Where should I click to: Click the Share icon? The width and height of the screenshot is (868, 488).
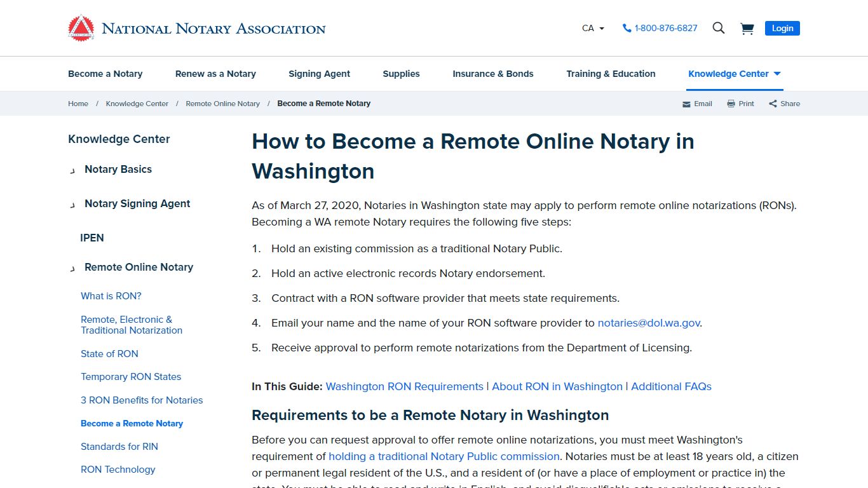(x=773, y=104)
